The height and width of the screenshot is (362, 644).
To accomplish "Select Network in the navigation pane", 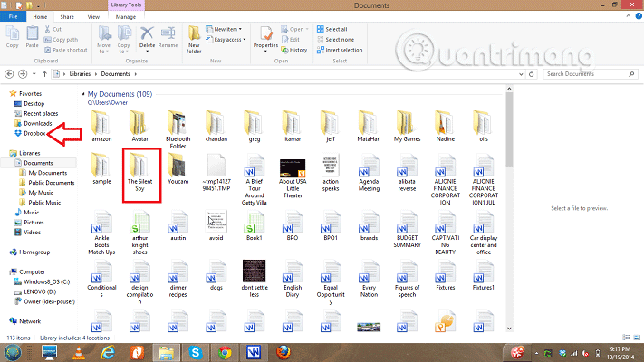I will pyautogui.click(x=25, y=321).
